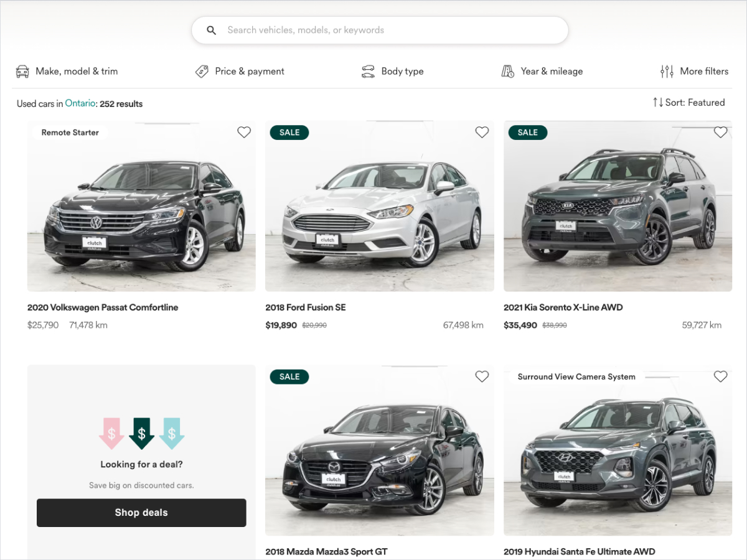The height and width of the screenshot is (560, 747).
Task: Click the light blue dollar arrow icon
Action: 172,433
